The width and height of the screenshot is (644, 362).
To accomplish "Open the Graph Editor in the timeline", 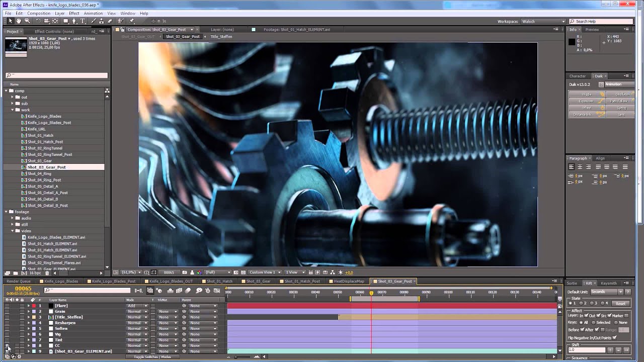I will click(x=217, y=291).
